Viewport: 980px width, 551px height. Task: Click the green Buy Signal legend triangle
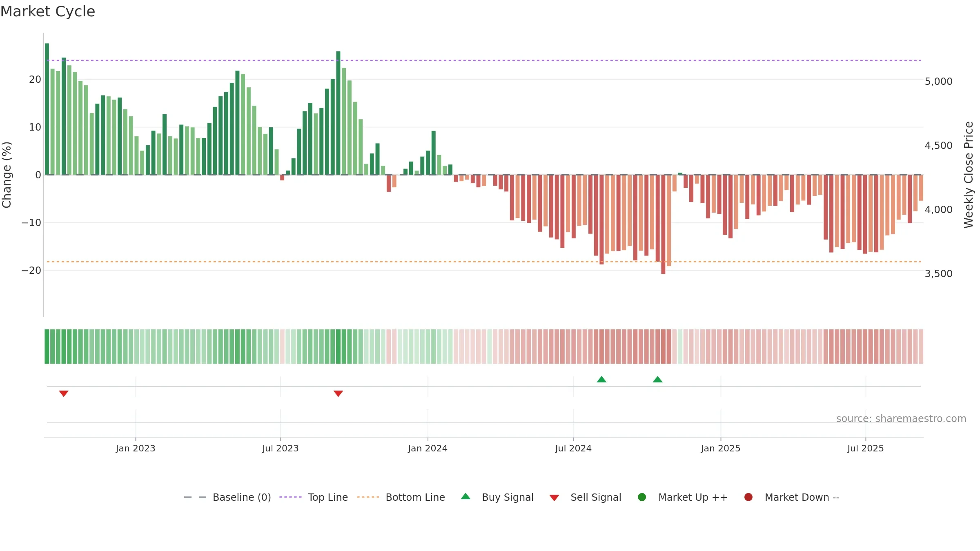coord(465,496)
